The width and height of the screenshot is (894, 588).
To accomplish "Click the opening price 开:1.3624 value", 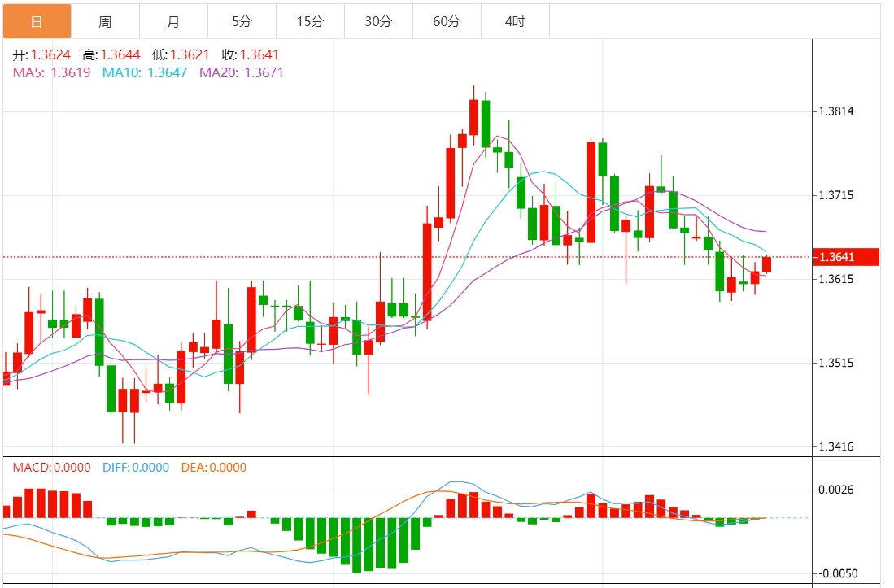I will (x=41, y=54).
